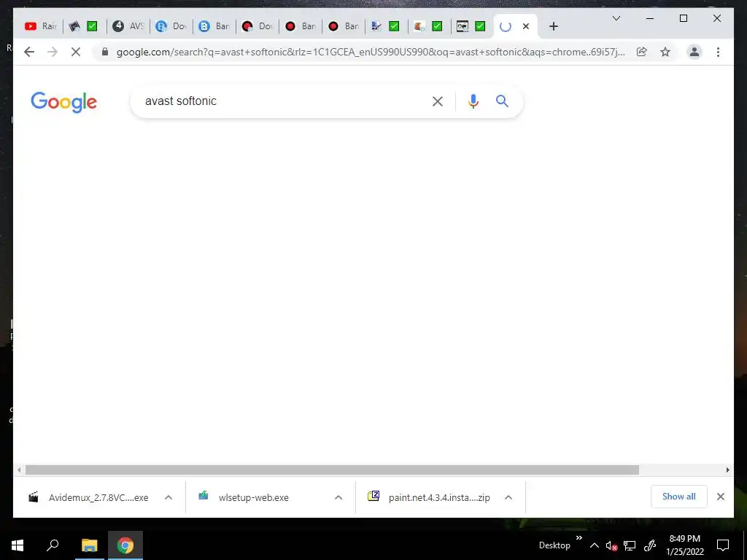Stop loading the page
Image resolution: width=747 pixels, height=560 pixels.
(x=76, y=52)
